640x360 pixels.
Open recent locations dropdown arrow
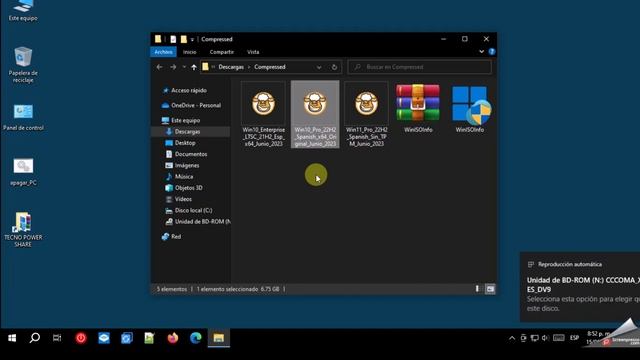[x=184, y=67]
